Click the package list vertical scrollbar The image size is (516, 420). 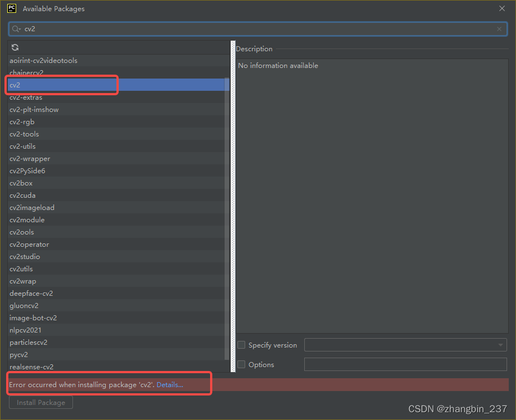coord(227,218)
